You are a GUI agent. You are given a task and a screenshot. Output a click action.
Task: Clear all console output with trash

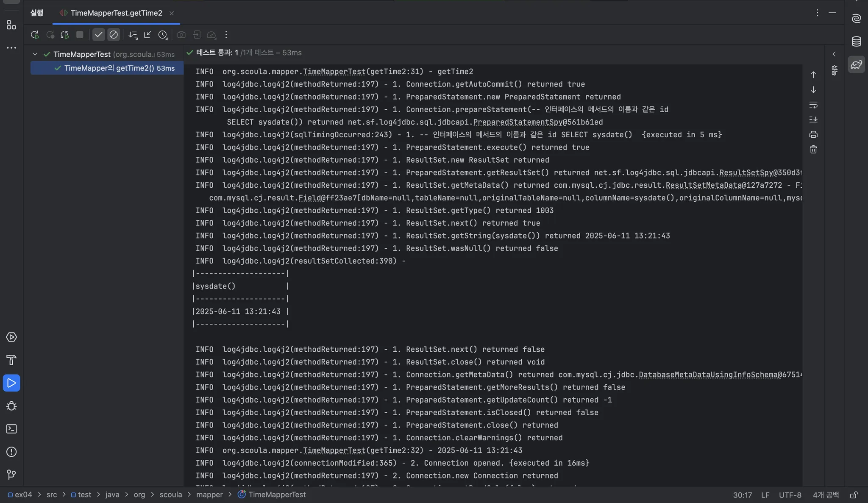pos(813,150)
